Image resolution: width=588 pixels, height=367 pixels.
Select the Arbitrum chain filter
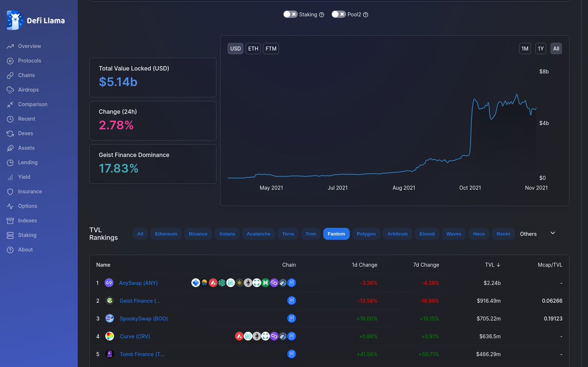[x=397, y=234]
